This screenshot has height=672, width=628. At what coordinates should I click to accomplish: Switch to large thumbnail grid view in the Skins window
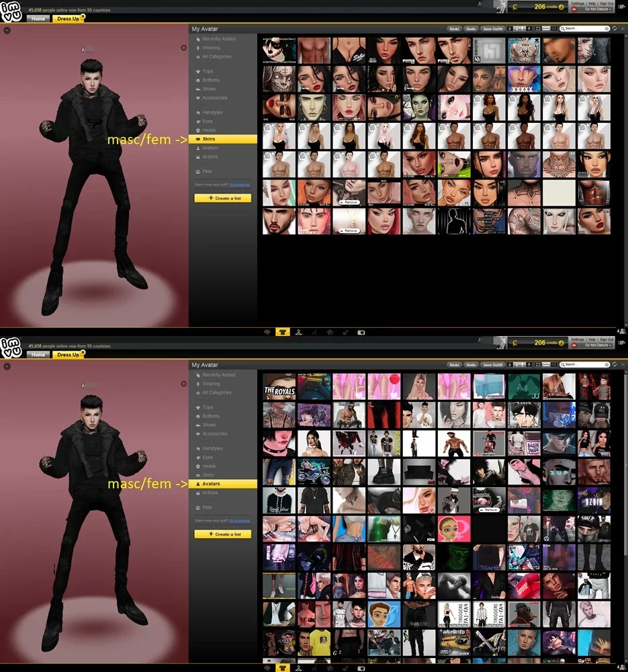point(539,29)
